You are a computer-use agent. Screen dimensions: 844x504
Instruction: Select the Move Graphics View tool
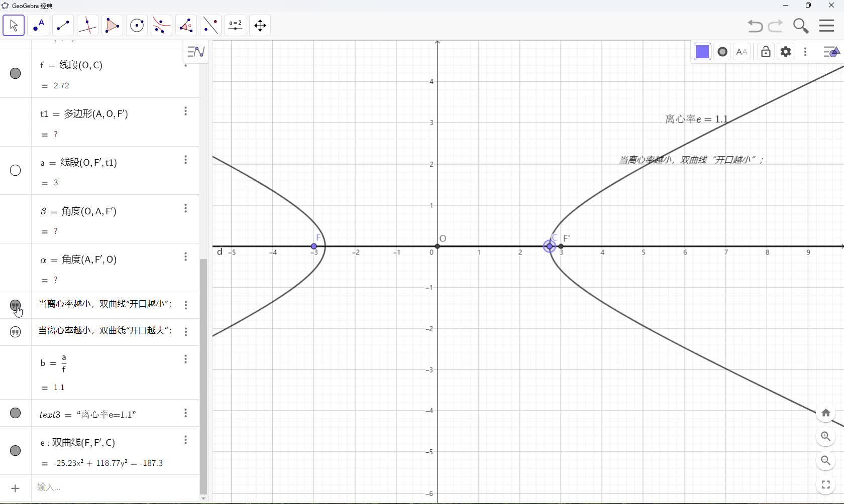(x=260, y=26)
